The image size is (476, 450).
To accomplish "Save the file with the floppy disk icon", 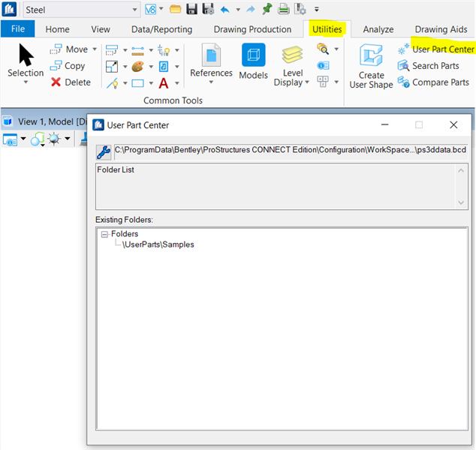I will point(191,10).
